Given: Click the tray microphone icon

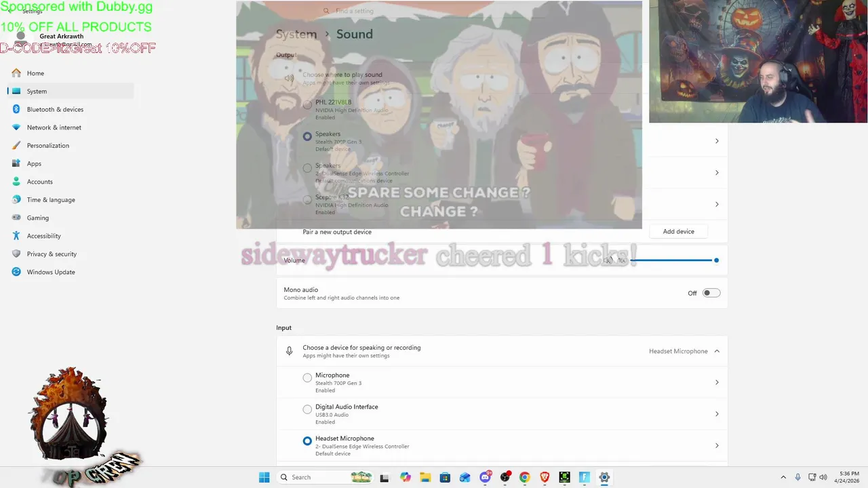Looking at the screenshot, I should click(x=797, y=477).
